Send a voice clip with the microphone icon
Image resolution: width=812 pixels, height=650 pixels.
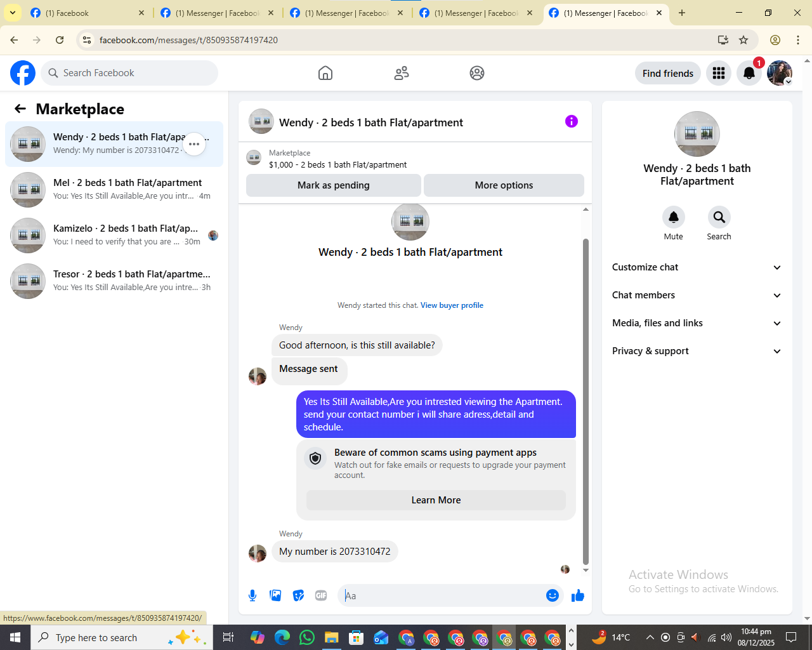point(252,595)
